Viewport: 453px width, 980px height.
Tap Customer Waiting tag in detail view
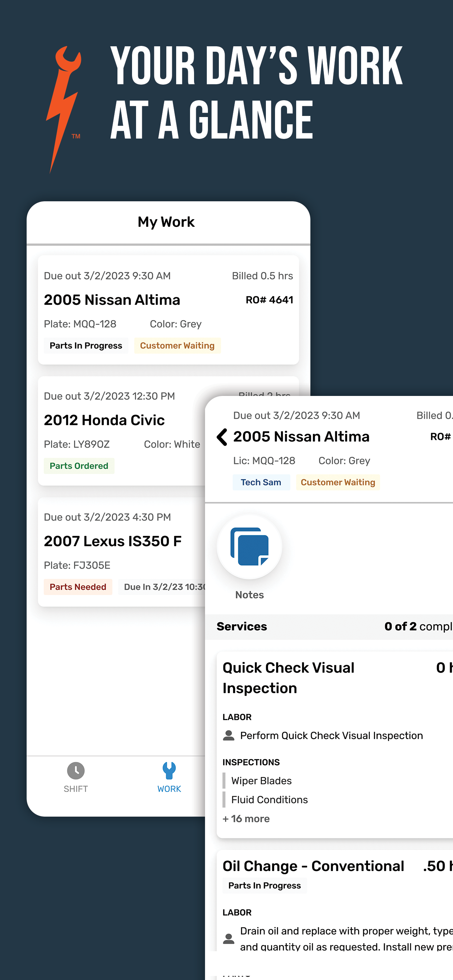point(338,482)
